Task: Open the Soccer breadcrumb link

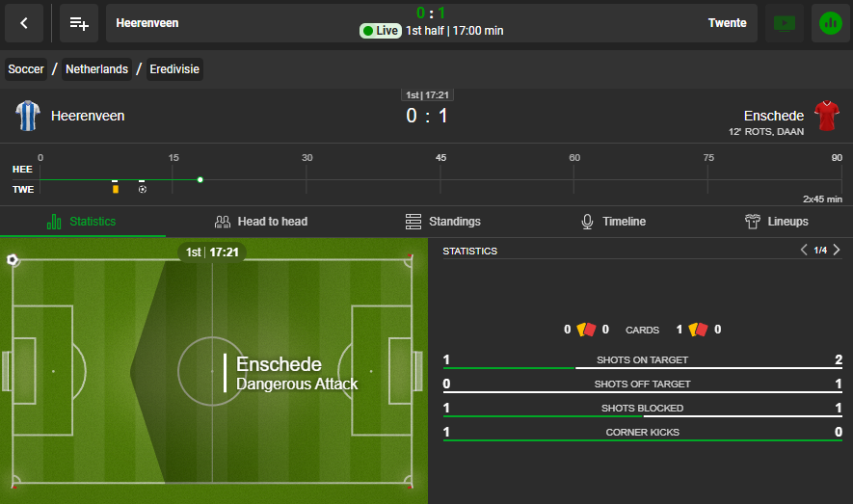Action: coord(26,69)
